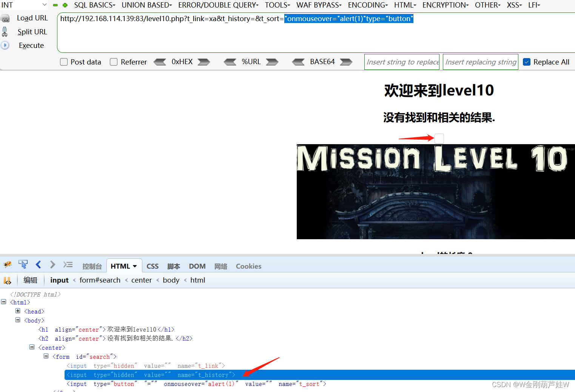Click the Firebug bug icon
The width and height of the screenshot is (575, 392).
tap(8, 264)
